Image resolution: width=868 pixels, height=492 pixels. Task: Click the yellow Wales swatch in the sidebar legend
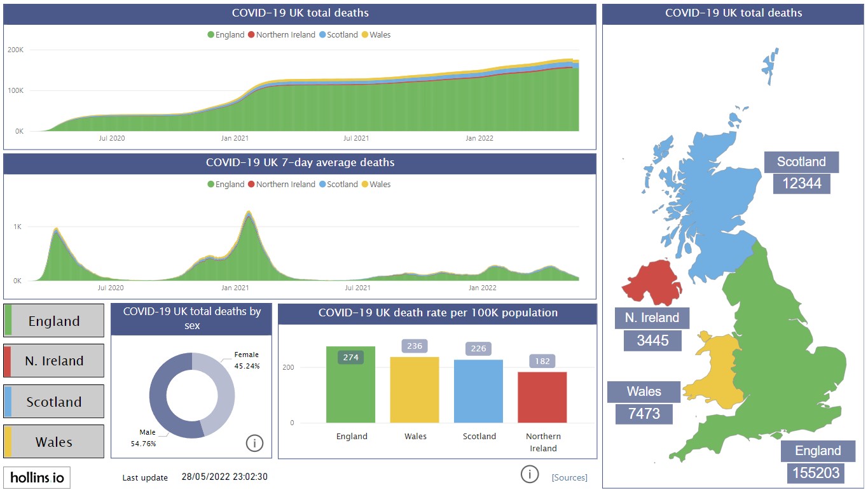pyautogui.click(x=8, y=441)
